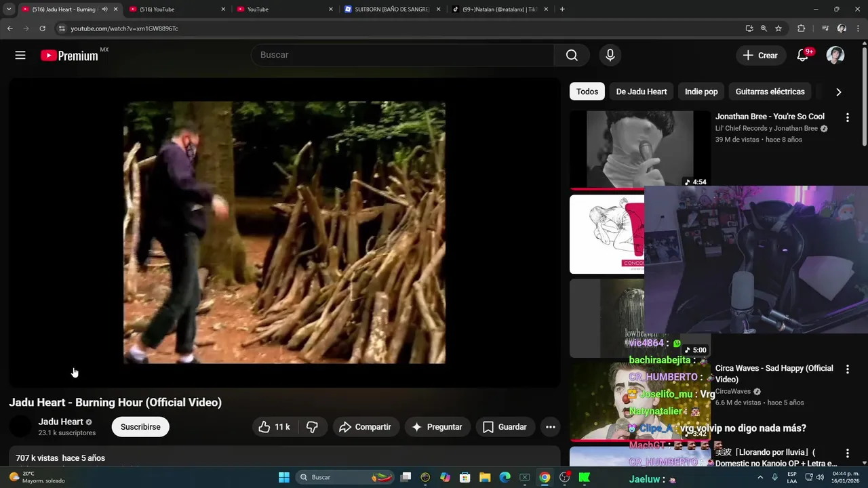Viewport: 868px width, 488px height.
Task: Click the Compartir button
Action: click(365, 427)
